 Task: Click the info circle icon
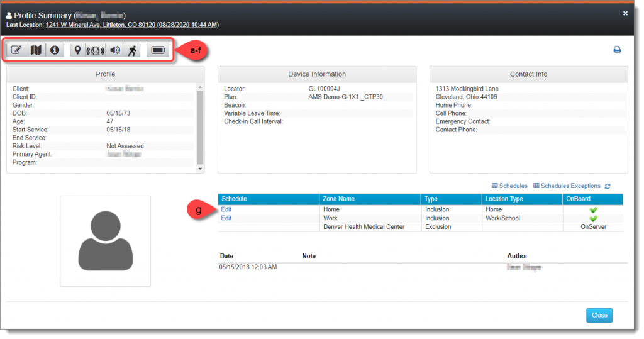click(x=54, y=50)
